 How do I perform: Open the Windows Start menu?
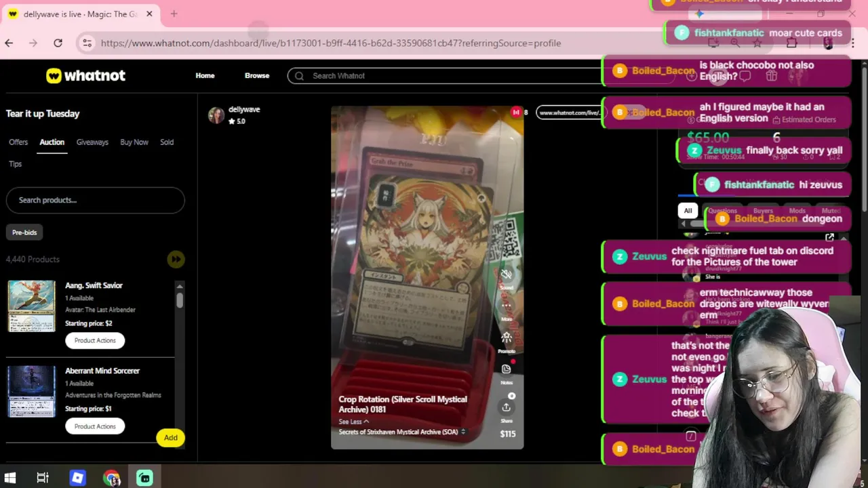10,478
